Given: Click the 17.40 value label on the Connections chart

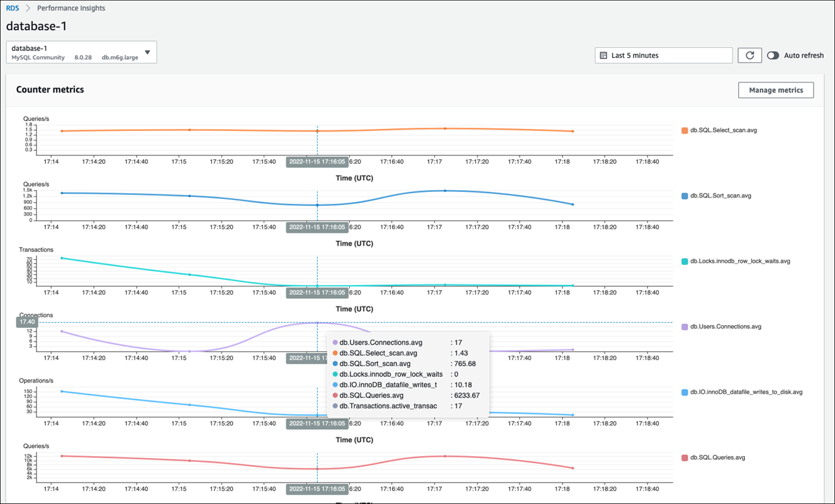Looking at the screenshot, I should (26, 322).
